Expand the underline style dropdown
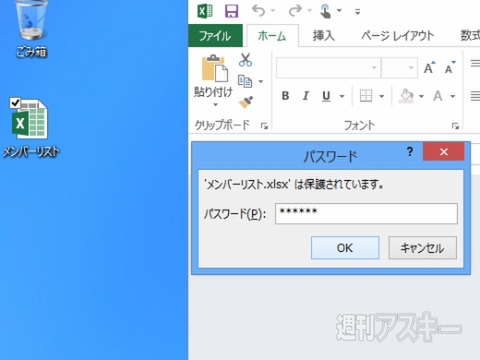Image resolution: width=480 pixels, height=360 pixels. pyautogui.click(x=342, y=96)
